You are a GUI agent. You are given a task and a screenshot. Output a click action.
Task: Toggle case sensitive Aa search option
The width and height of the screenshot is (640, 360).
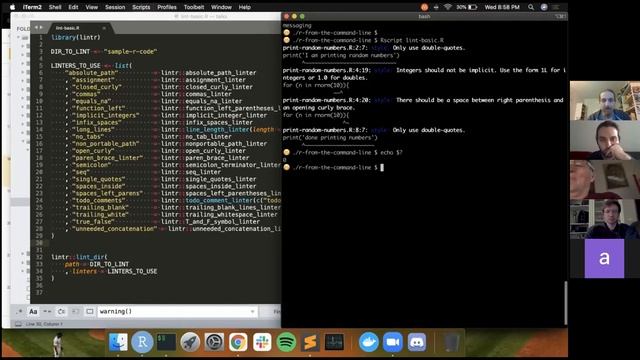[33, 311]
